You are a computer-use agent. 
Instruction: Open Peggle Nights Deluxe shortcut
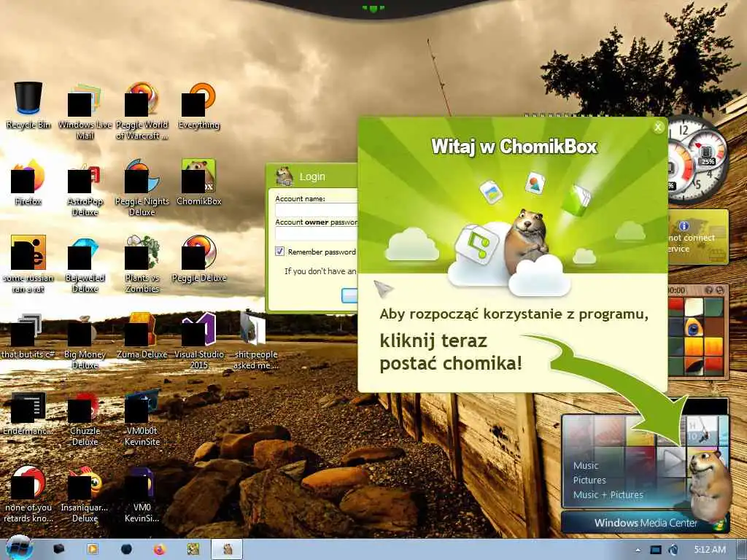pyautogui.click(x=142, y=188)
